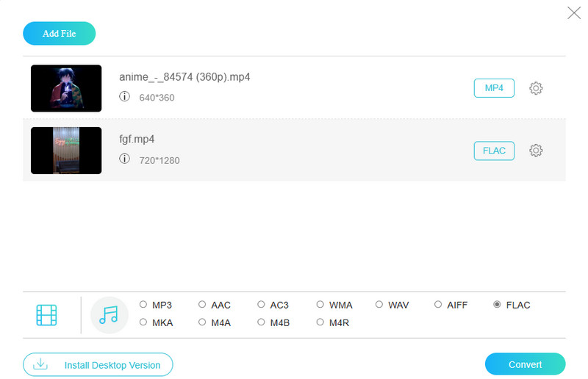The width and height of the screenshot is (588, 379).
Task: Select MP3 audio format
Action: pos(142,305)
